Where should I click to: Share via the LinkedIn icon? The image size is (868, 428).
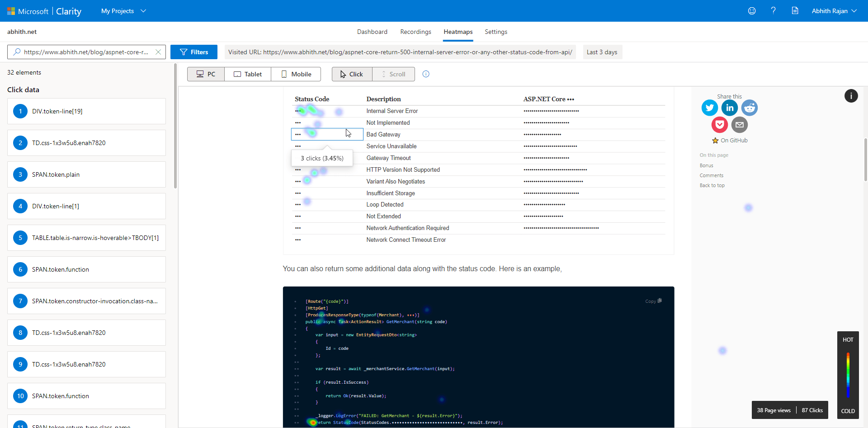click(729, 108)
